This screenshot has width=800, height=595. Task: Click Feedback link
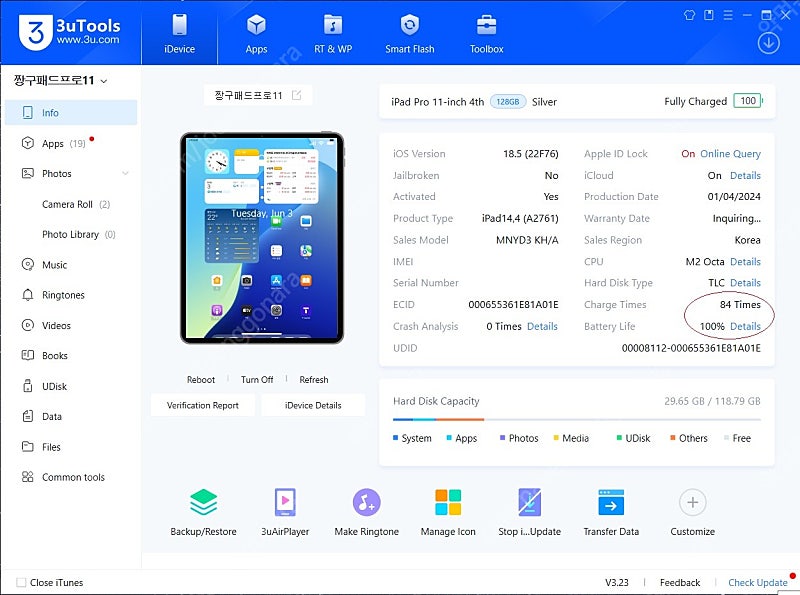point(680,582)
